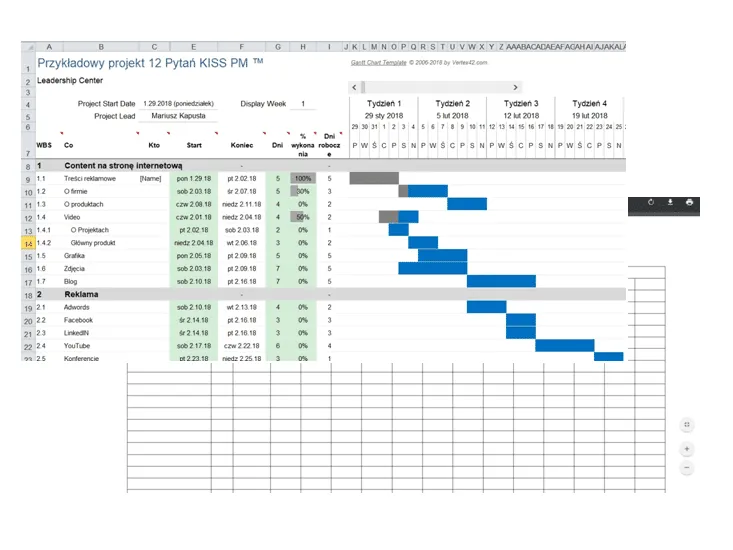Image resolution: width=733 pixels, height=550 pixels.
Task: Click the blue Gantt bar for Adwords
Action: tap(487, 307)
